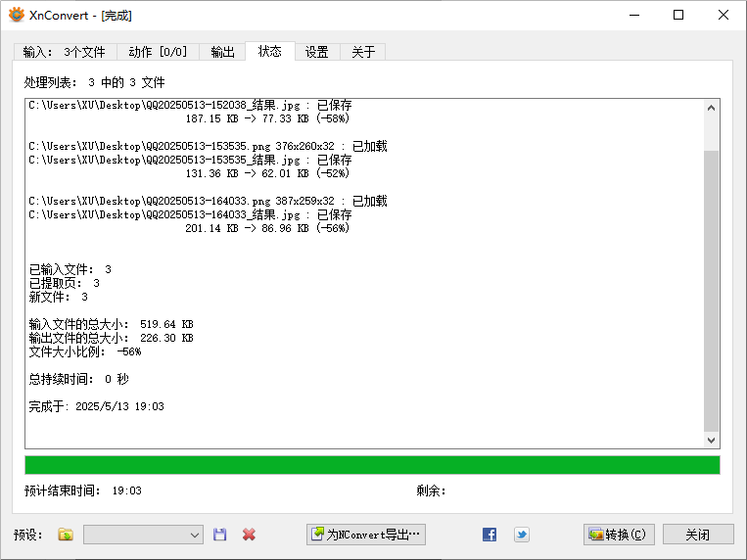Click the 关闭 button

point(698,535)
